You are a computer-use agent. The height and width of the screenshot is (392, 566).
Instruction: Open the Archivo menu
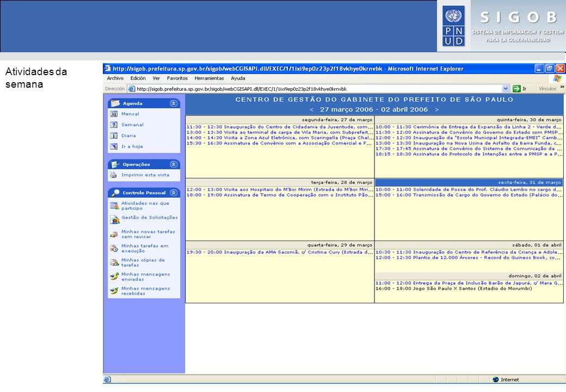click(115, 78)
